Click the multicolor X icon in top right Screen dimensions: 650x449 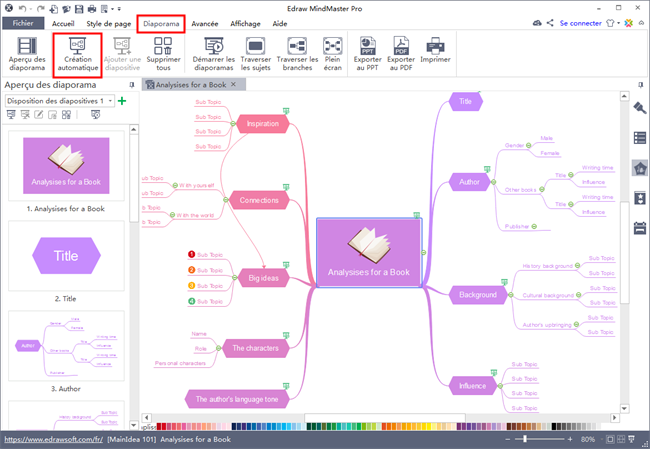(x=629, y=23)
